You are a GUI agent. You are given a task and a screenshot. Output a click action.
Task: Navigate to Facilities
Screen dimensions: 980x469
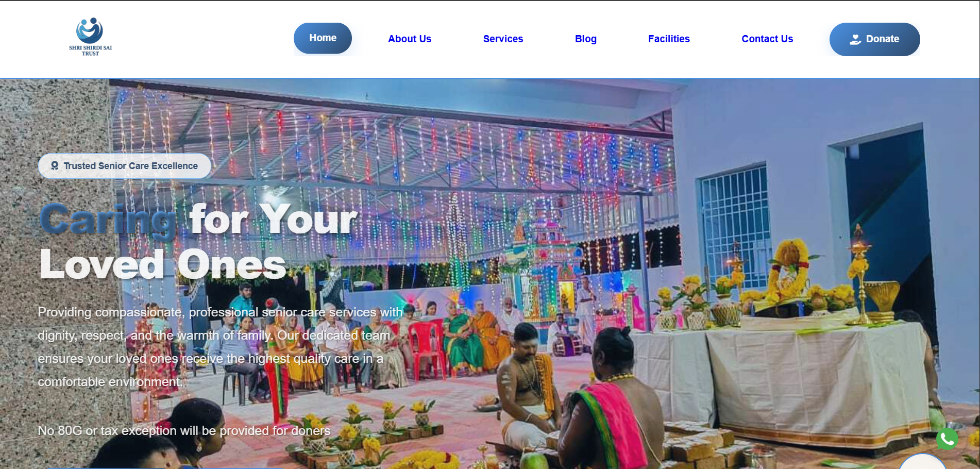pyautogui.click(x=669, y=39)
